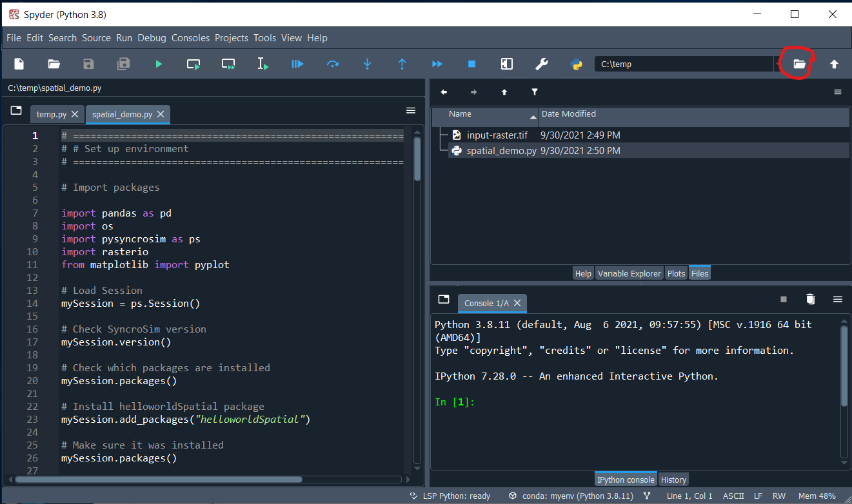Remove all variables with the trash icon

pyautogui.click(x=810, y=299)
